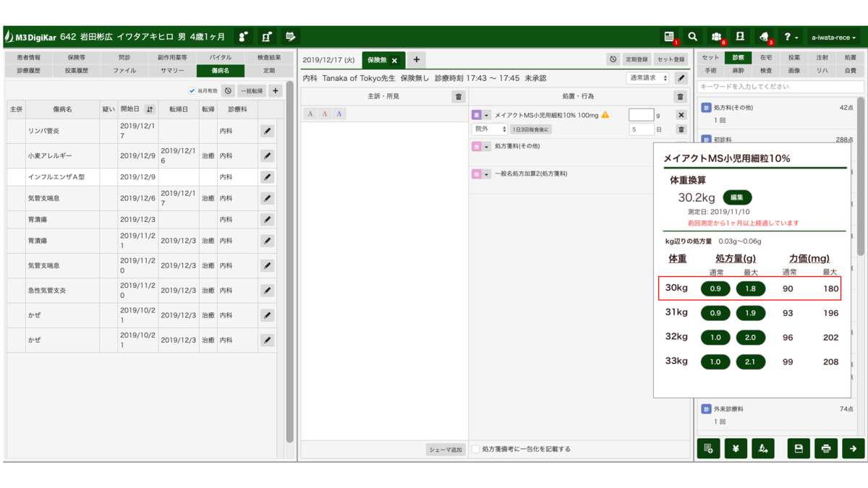Click the first patient icon beside 4歳1ヶ月
The width and height of the screenshot is (868, 488).
coord(244,37)
